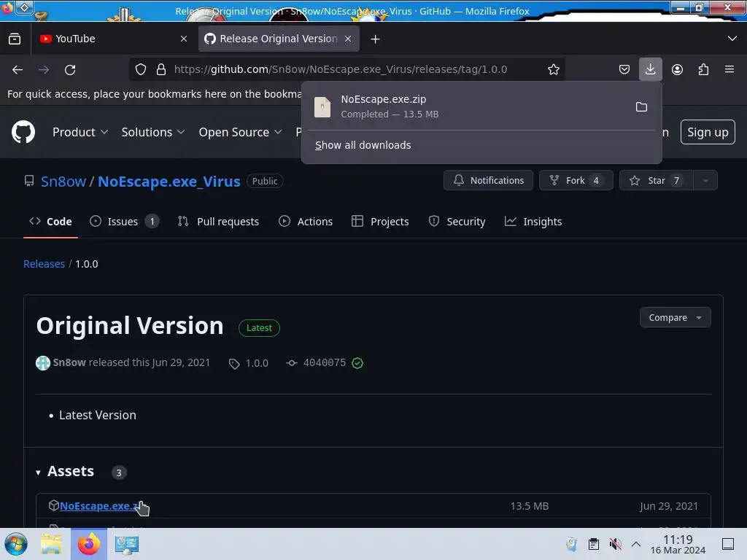Open the new tab plus button
The height and width of the screenshot is (560, 747).
376,39
